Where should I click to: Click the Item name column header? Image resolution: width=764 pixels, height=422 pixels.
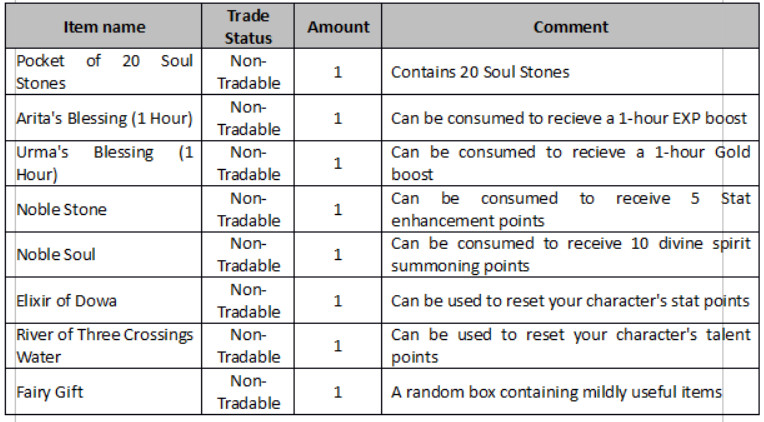[105, 27]
